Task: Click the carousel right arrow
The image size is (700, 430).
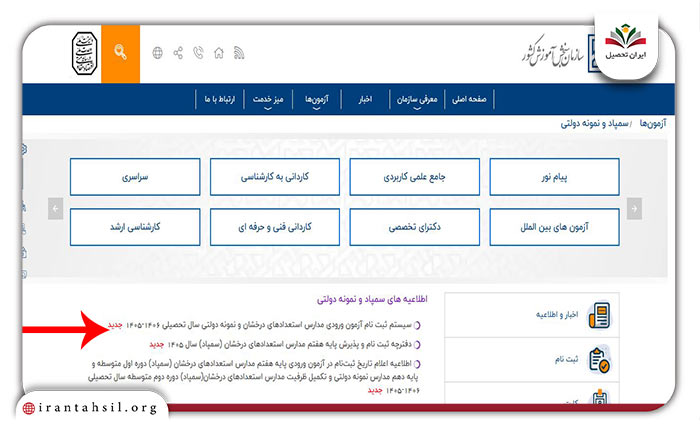Action: (634, 209)
